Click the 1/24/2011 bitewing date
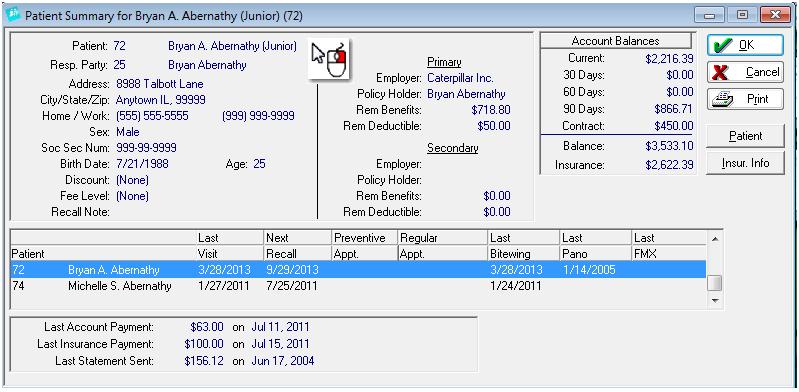This screenshot has height=392, width=799. point(516,286)
